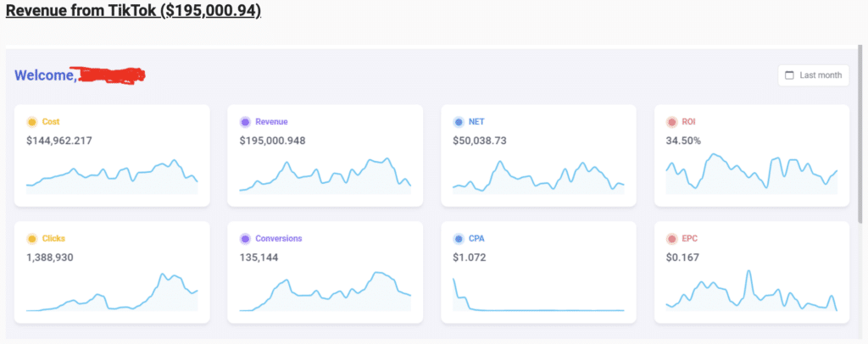This screenshot has width=868, height=344.
Task: Select the Revenue card label
Action: 271,122
